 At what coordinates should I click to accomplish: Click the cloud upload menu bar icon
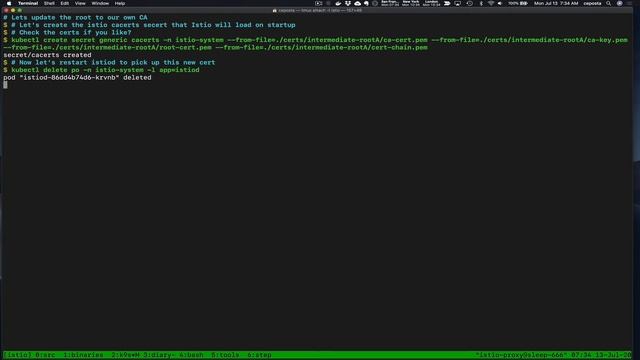pyautogui.click(x=358, y=3)
